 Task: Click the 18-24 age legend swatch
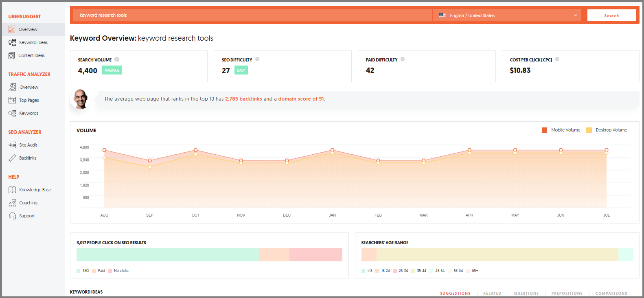[x=377, y=271]
